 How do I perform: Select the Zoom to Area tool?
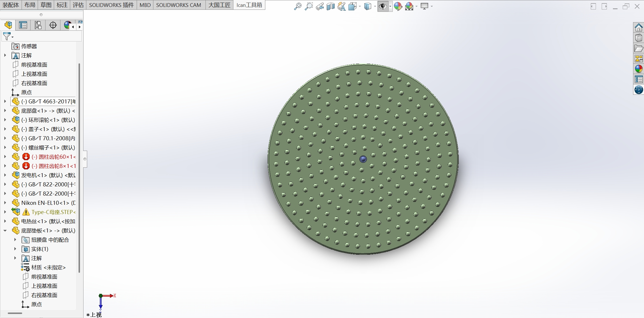(308, 6)
